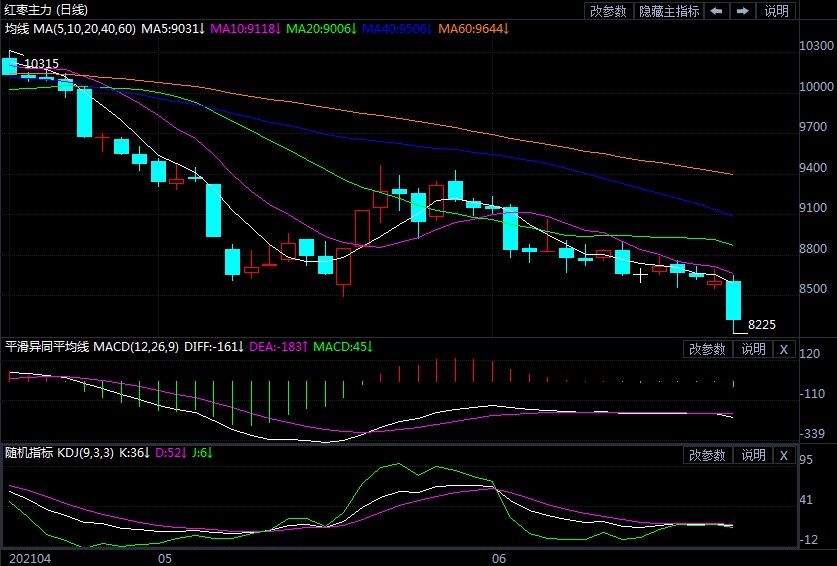This screenshot has height=566, width=837.
Task: Click the last candlestick near 8225
Action: (733, 301)
